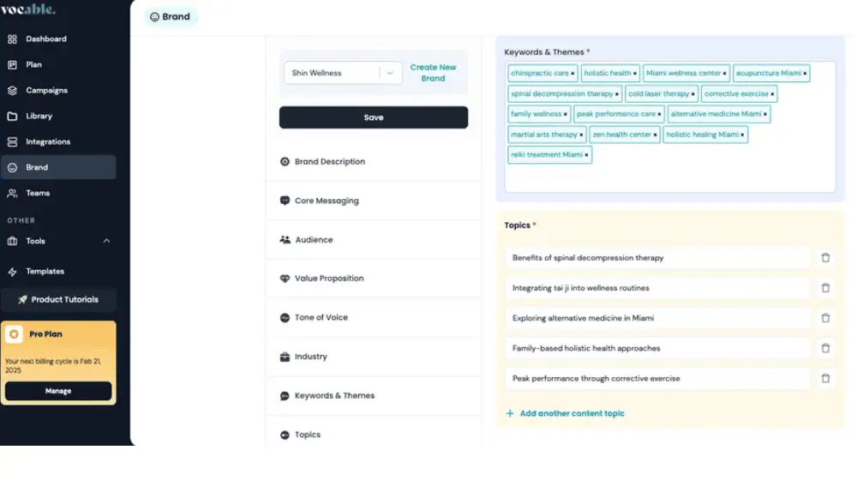Select the Tone of Voice section
The image size is (857, 504).
tap(321, 318)
